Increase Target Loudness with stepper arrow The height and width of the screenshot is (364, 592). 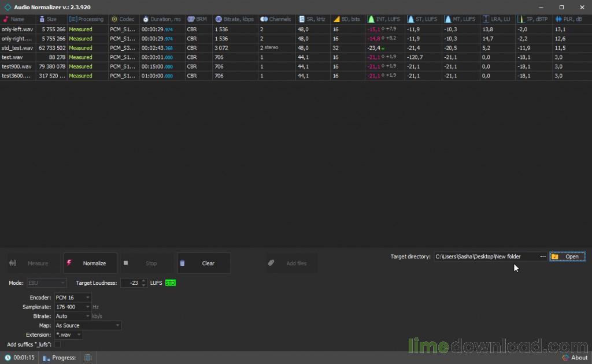pyautogui.click(x=144, y=281)
